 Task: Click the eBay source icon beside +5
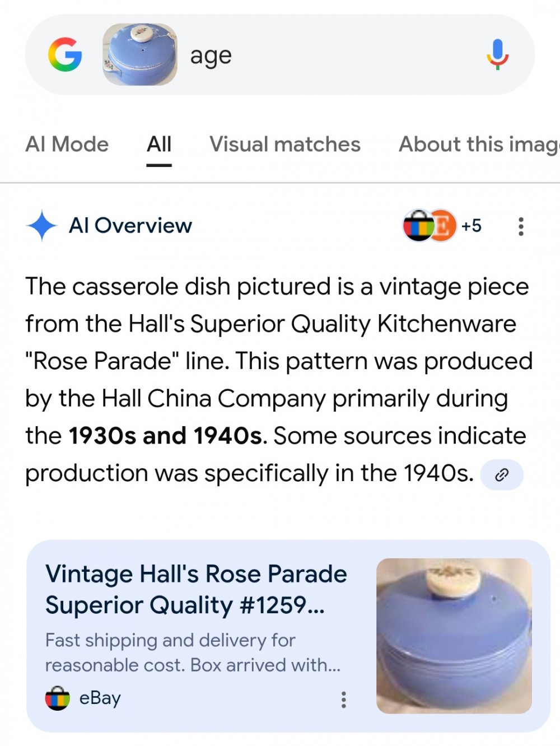click(x=418, y=226)
